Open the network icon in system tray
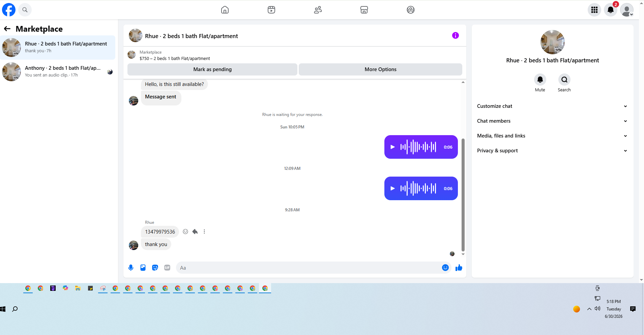The image size is (644, 335). (x=597, y=299)
